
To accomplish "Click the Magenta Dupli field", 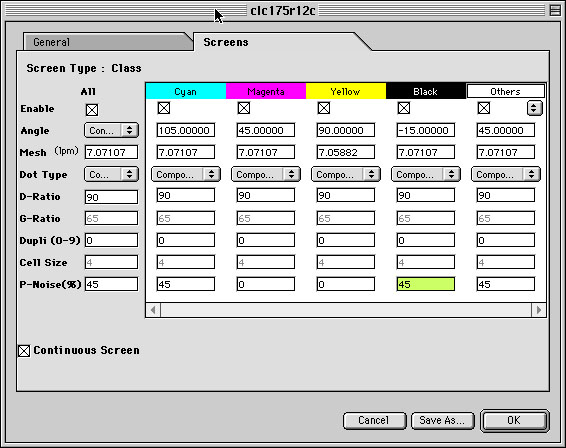I will coord(266,240).
